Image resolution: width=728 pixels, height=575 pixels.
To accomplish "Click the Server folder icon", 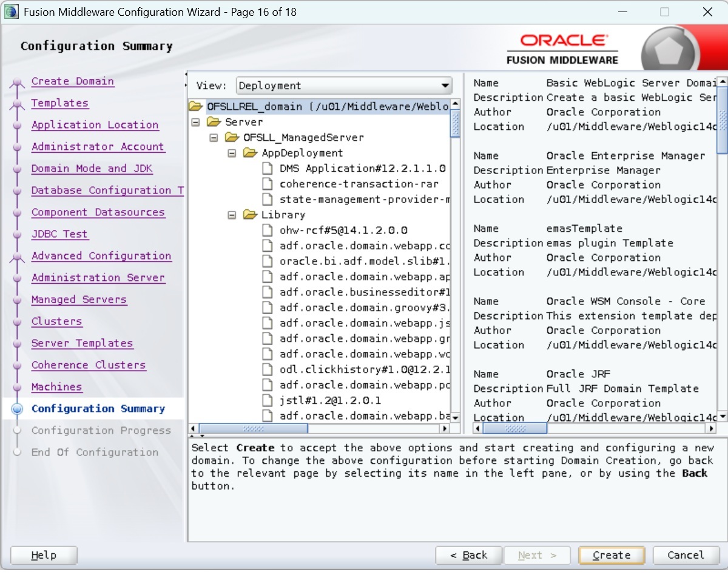I will (214, 122).
